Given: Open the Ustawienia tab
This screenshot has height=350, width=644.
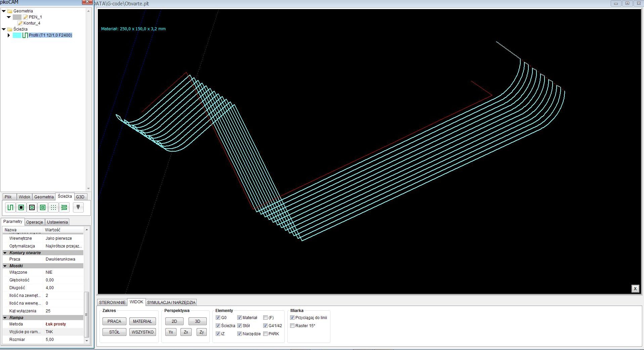Looking at the screenshot, I should coord(57,222).
